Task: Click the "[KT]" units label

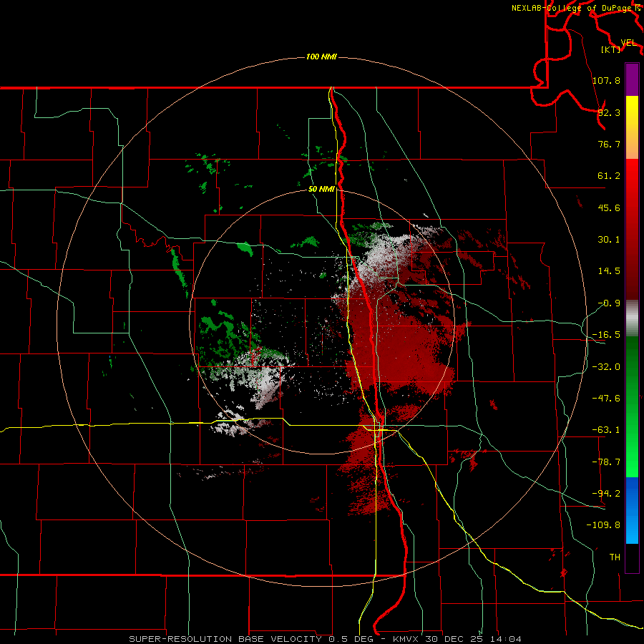Action: 611,49
